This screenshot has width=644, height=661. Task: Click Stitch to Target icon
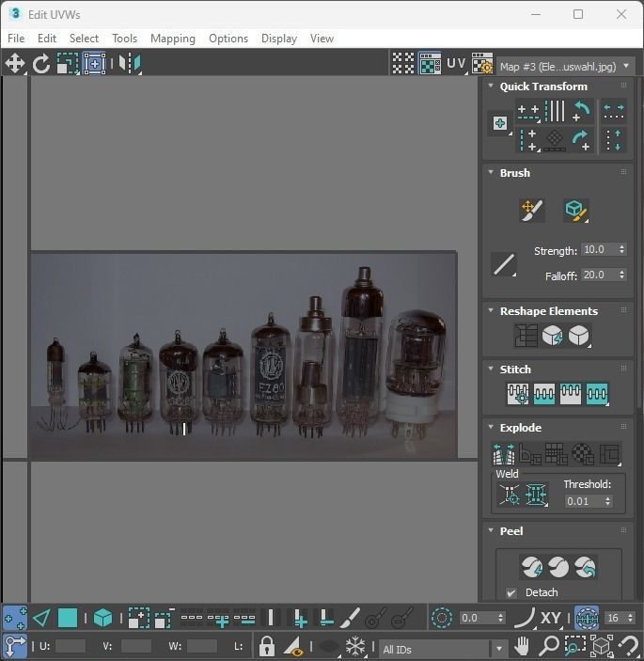pyautogui.click(x=518, y=394)
